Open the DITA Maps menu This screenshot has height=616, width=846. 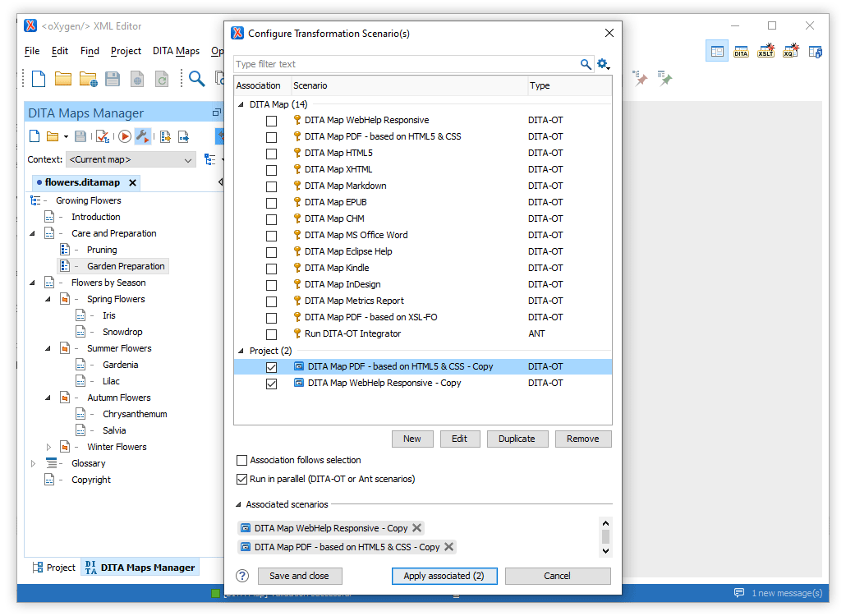(x=176, y=51)
